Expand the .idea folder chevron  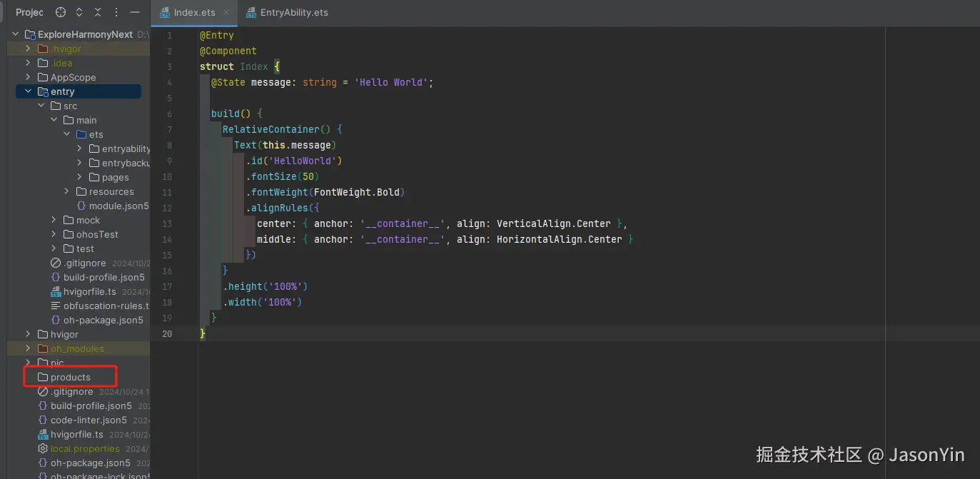tap(28, 63)
